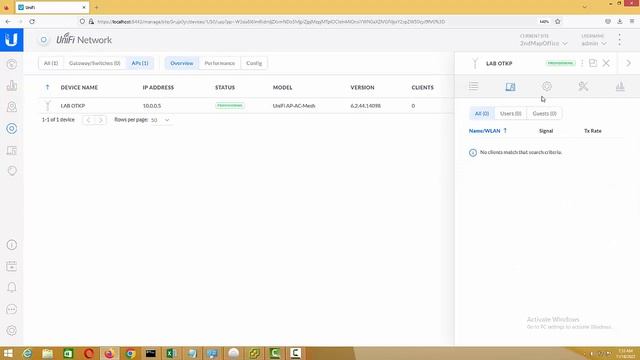Screen dimensions: 640x360
Task: Close the LAB OTKP property panel
Action: point(606,63)
